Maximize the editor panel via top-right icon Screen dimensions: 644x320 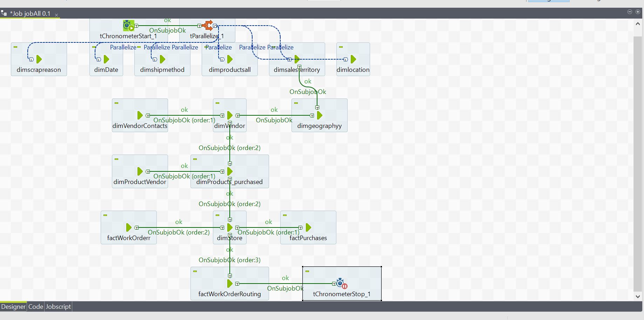[638, 12]
